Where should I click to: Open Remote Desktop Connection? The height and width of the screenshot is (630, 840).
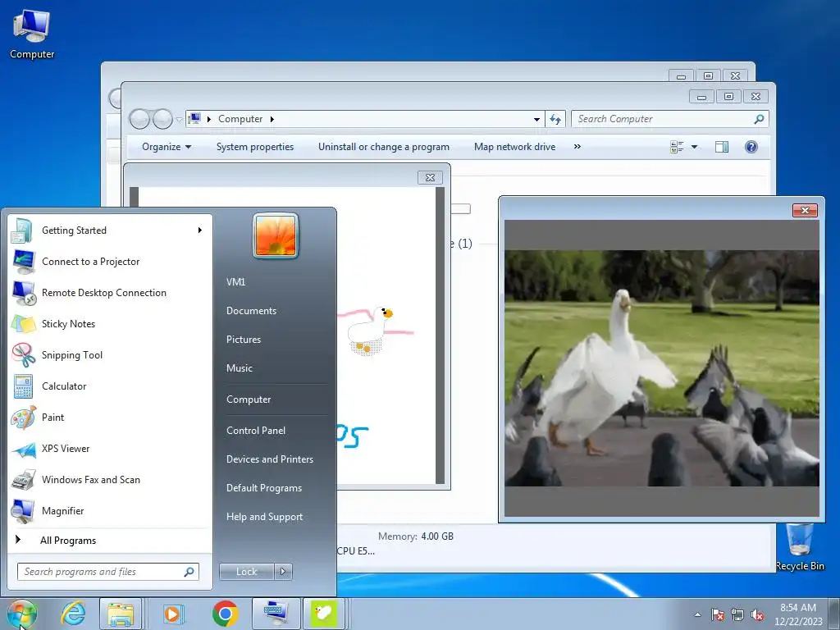click(x=110, y=293)
